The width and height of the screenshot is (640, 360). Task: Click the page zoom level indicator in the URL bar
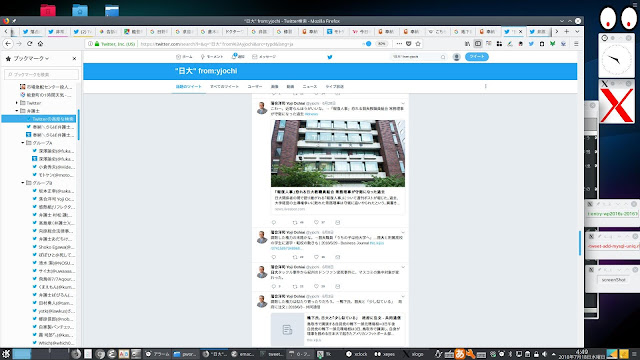[x=381, y=44]
